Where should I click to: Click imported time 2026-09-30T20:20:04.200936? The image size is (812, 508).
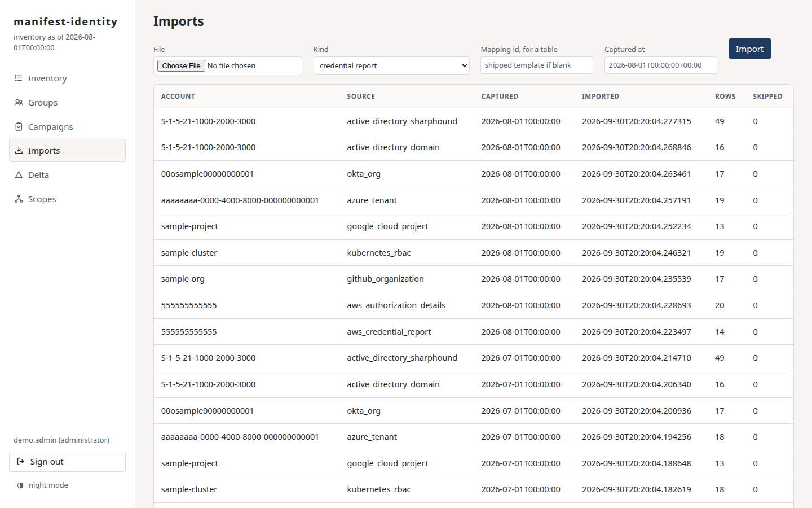click(x=636, y=411)
